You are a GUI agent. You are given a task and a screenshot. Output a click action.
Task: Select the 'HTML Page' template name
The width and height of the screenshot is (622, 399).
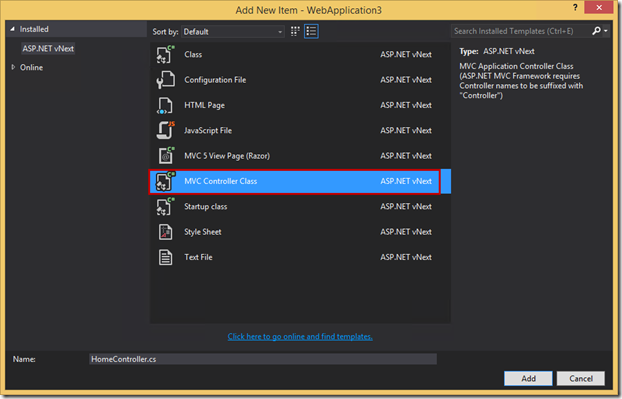point(204,105)
